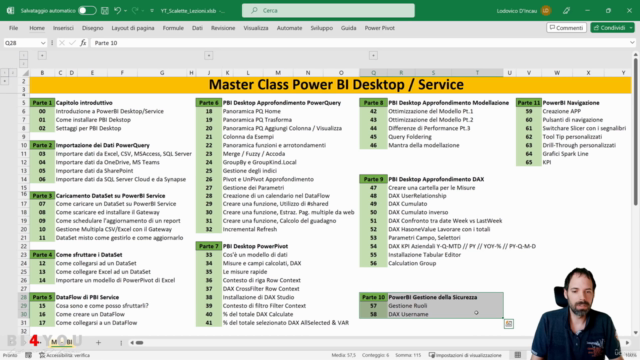Undo the last action
The height and width of the screenshot is (360, 640).
(118, 11)
